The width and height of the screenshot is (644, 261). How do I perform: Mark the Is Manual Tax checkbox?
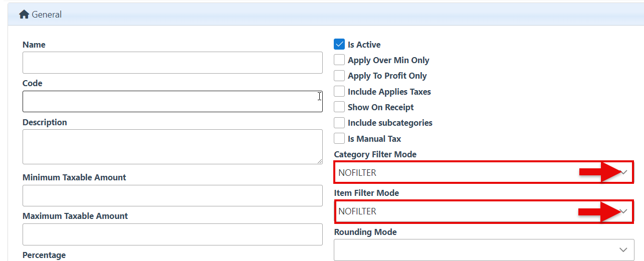pyautogui.click(x=339, y=139)
